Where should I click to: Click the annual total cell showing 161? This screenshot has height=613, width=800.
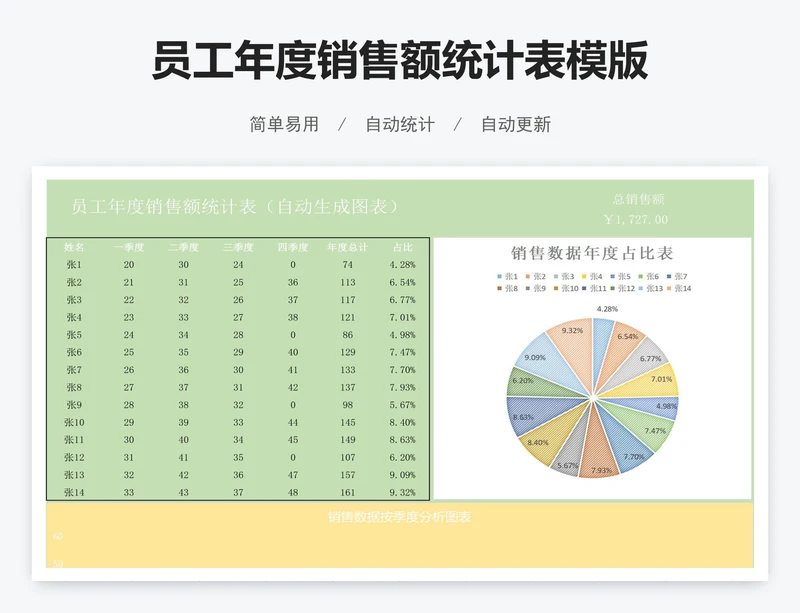(x=347, y=492)
